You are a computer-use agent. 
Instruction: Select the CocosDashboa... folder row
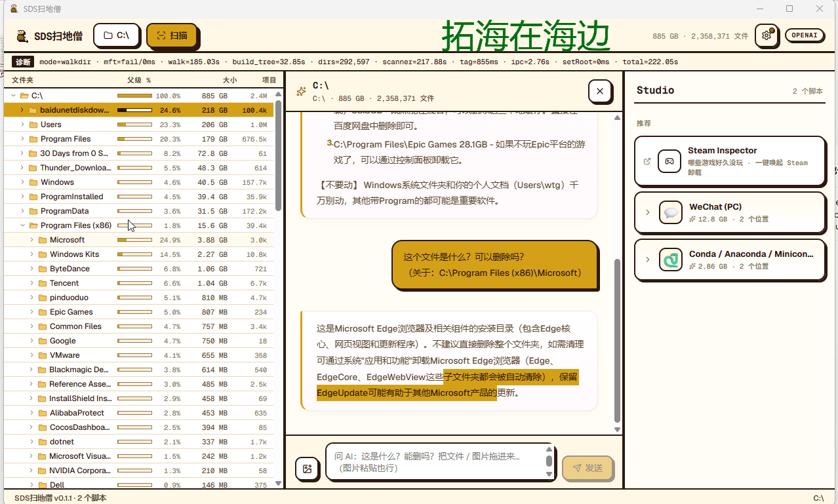coord(139,427)
